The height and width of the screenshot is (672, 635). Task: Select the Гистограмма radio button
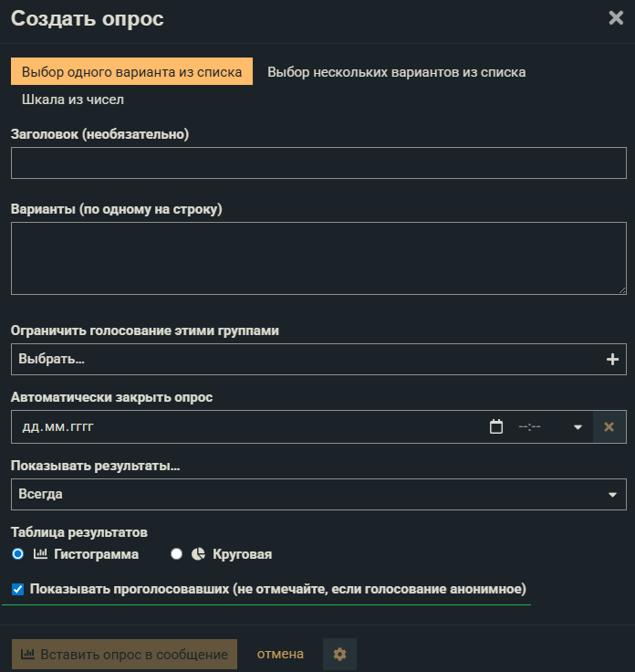coord(18,553)
